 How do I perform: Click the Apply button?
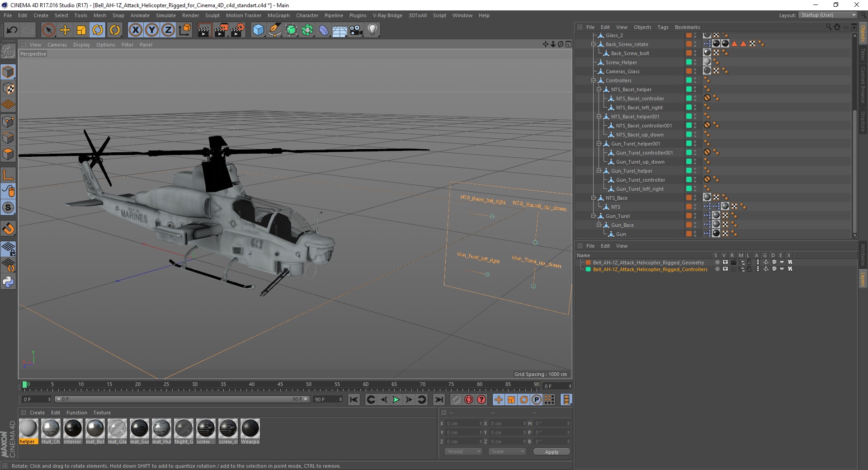(x=552, y=452)
